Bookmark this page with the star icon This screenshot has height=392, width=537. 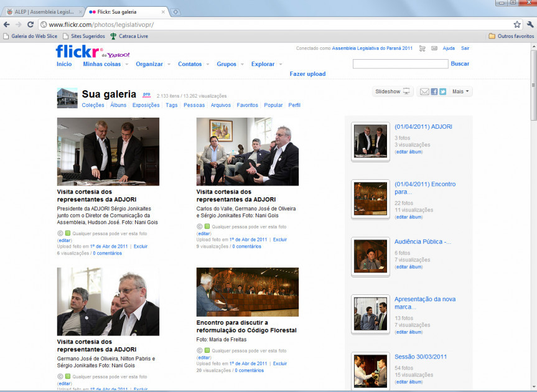[517, 24]
